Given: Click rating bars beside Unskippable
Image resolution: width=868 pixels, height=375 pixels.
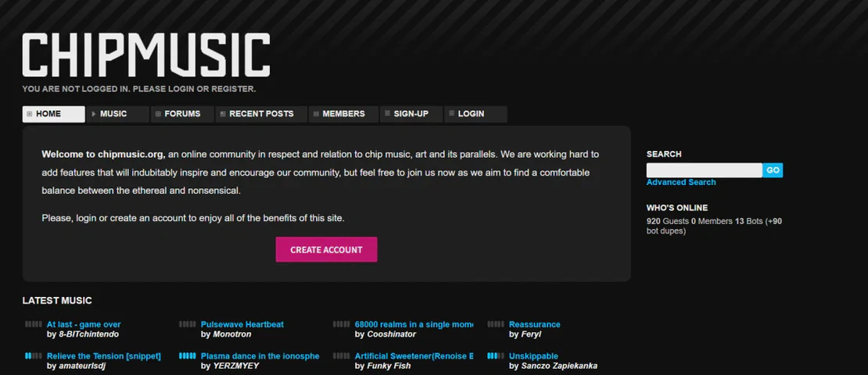Looking at the screenshot, I should (x=496, y=355).
